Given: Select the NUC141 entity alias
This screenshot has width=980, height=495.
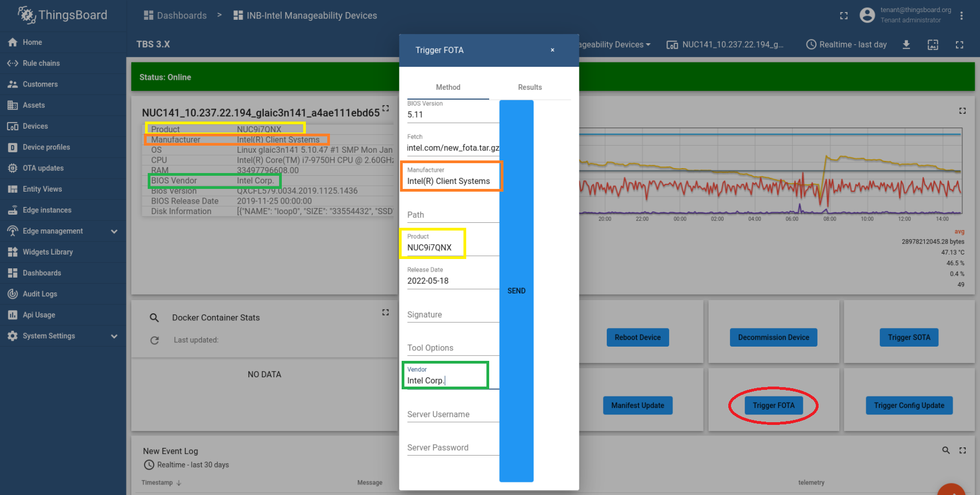Looking at the screenshot, I should [725, 45].
